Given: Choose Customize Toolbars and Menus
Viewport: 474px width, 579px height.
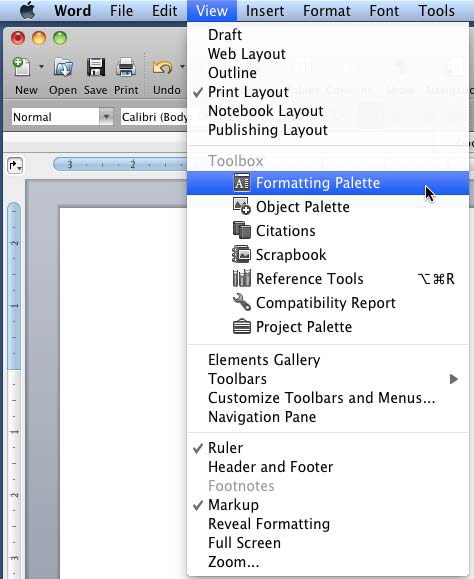Looking at the screenshot, I should 328,398.
